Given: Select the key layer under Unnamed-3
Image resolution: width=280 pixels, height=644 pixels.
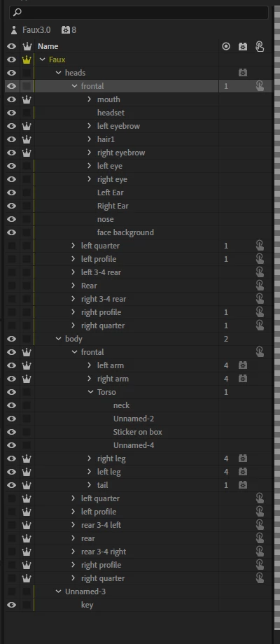Looking at the screenshot, I should coord(87,605).
